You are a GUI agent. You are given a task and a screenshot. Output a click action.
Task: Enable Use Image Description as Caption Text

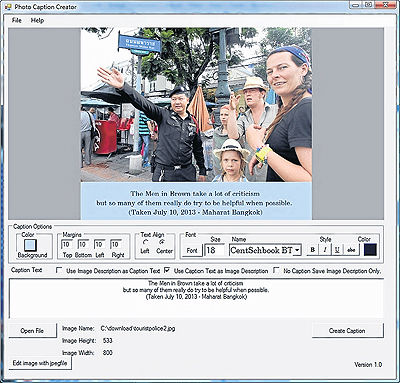pyautogui.click(x=59, y=270)
